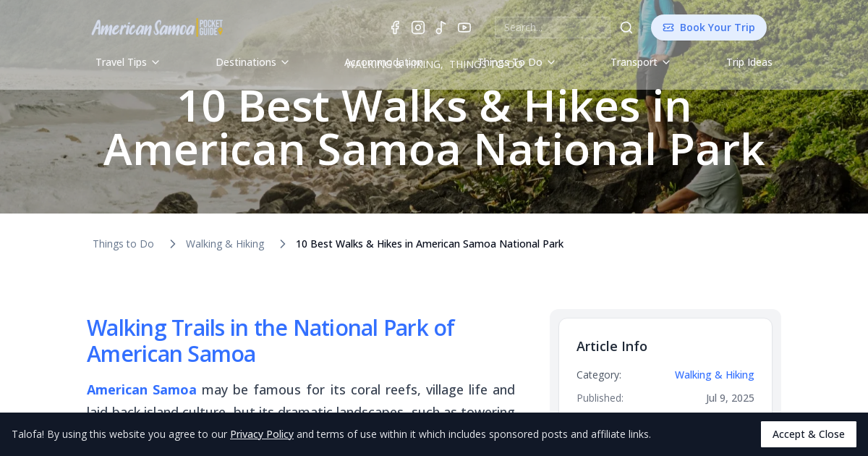Select Accommodation in the navigation bar

(384, 62)
